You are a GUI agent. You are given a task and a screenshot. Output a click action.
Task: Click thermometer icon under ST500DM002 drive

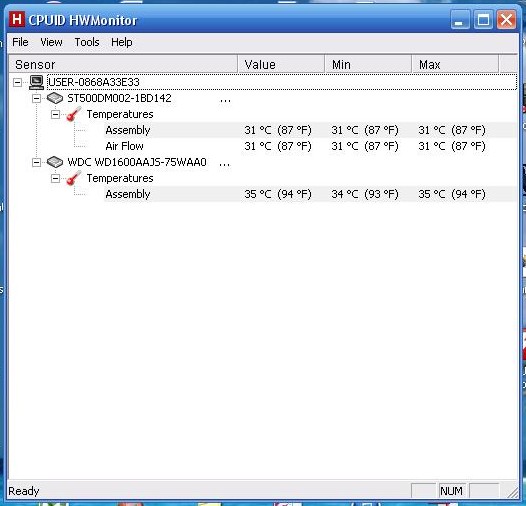[x=74, y=114]
